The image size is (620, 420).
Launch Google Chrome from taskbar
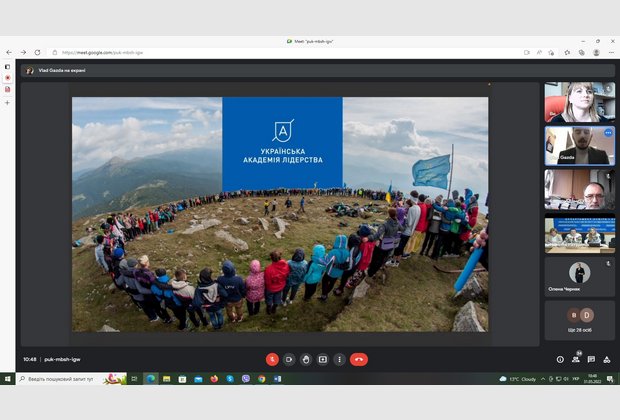[261, 379]
